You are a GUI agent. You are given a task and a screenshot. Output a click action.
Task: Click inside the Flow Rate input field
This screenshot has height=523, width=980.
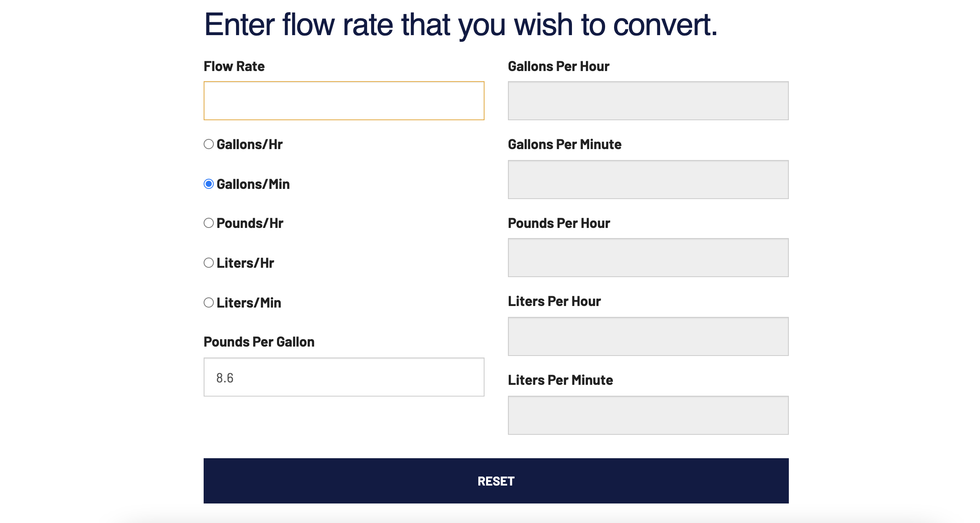[x=343, y=101]
